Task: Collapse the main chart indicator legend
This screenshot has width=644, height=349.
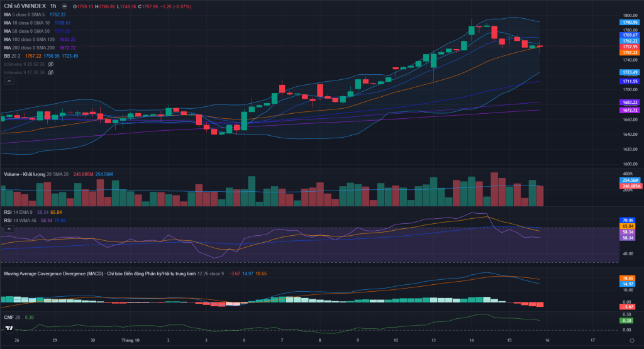Action: pos(9,80)
